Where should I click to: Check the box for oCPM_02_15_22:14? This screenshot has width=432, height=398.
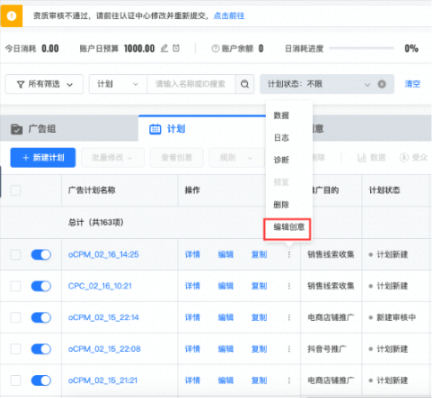pyautogui.click(x=16, y=317)
